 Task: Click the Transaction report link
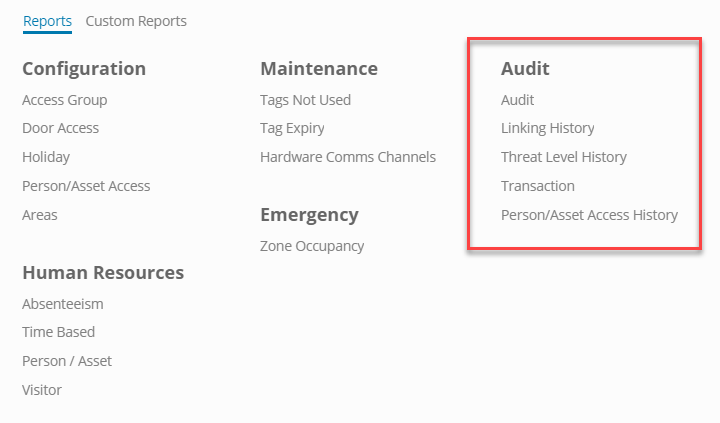[x=537, y=186]
